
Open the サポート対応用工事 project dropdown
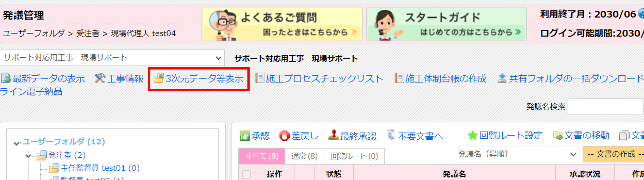(112, 58)
